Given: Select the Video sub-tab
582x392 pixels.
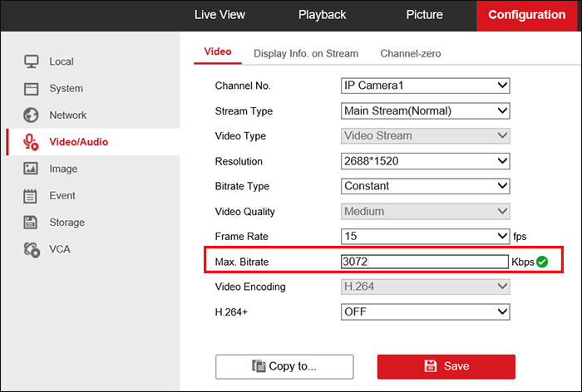Looking at the screenshot, I should pos(218,52).
